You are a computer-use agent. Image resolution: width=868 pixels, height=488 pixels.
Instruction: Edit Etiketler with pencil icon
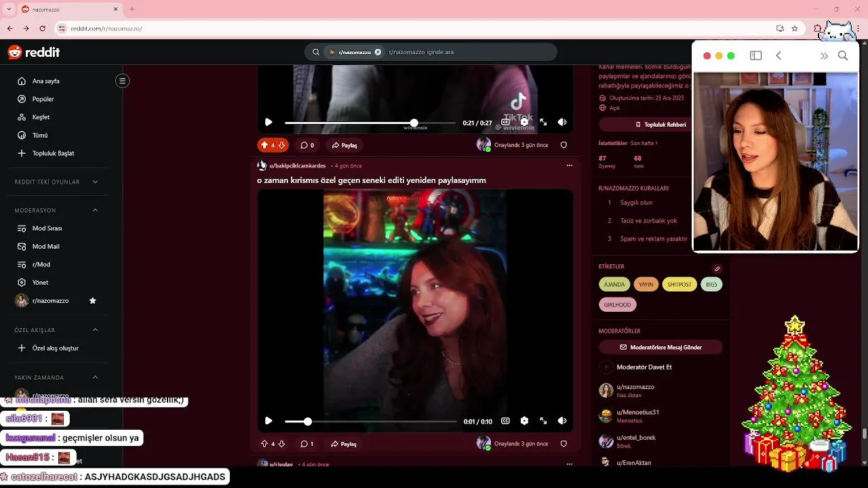717,269
